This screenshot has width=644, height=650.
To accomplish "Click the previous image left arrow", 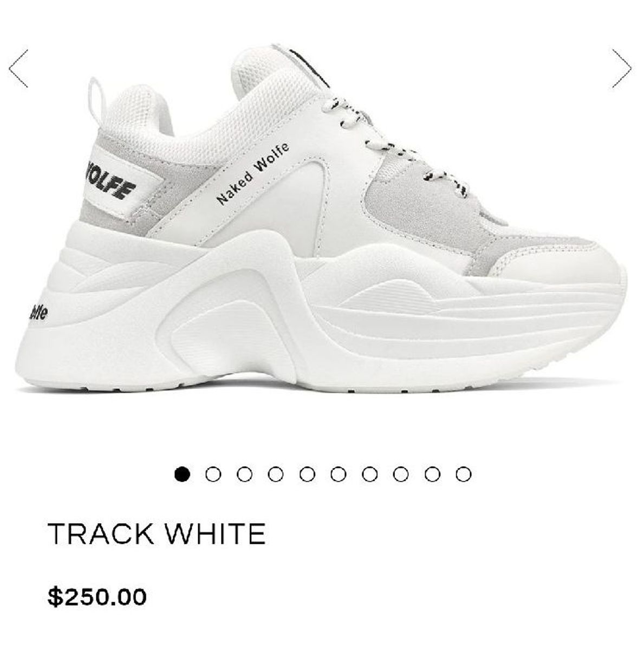I will (x=18, y=68).
